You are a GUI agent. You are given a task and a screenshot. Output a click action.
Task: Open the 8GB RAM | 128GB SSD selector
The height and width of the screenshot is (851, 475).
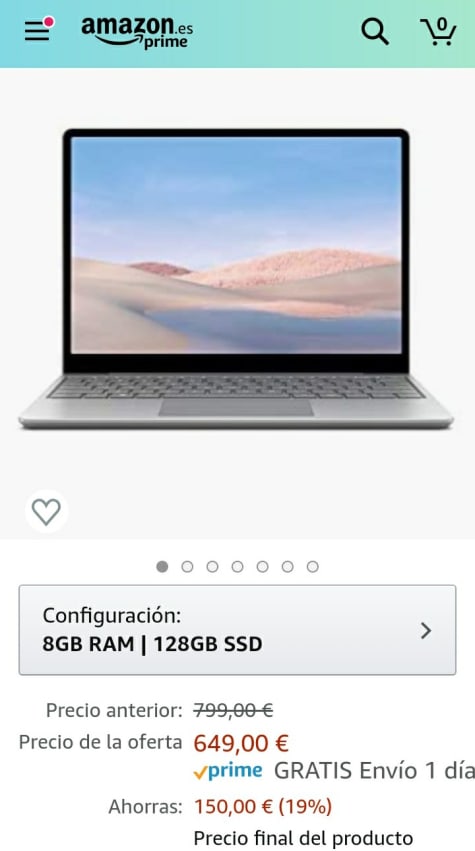point(237,630)
